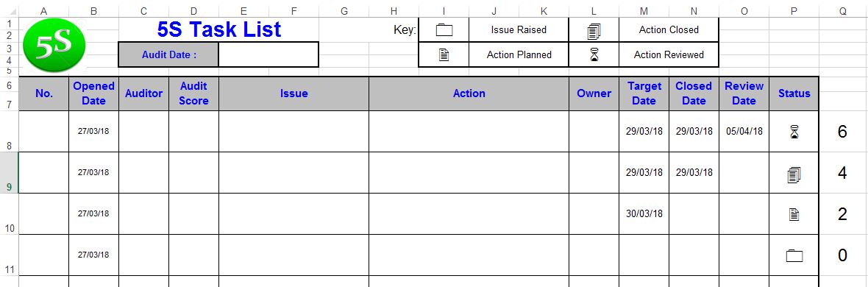Screen dimensions: 868x287
Task: Select document status icon in row 10
Action: [794, 214]
